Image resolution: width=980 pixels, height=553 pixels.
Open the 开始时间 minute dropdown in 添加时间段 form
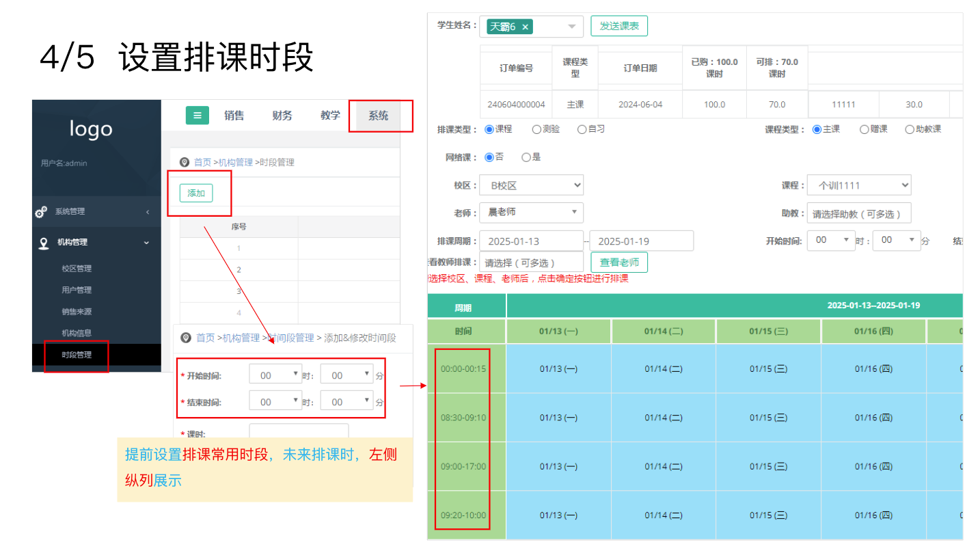tap(346, 375)
